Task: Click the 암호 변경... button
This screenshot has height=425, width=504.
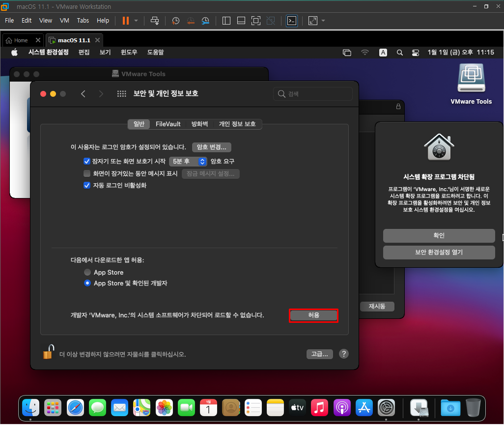Action: pos(212,147)
